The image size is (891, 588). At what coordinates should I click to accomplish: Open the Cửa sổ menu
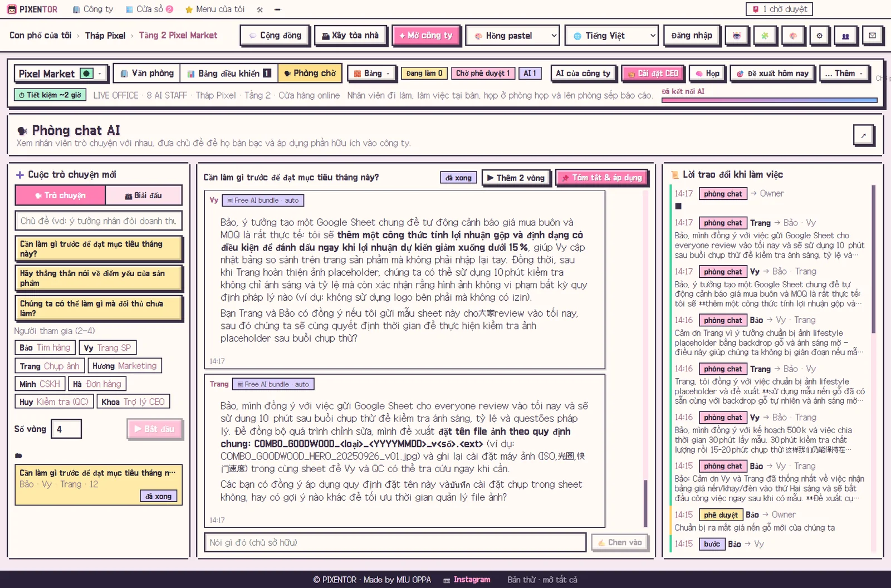(x=149, y=9)
